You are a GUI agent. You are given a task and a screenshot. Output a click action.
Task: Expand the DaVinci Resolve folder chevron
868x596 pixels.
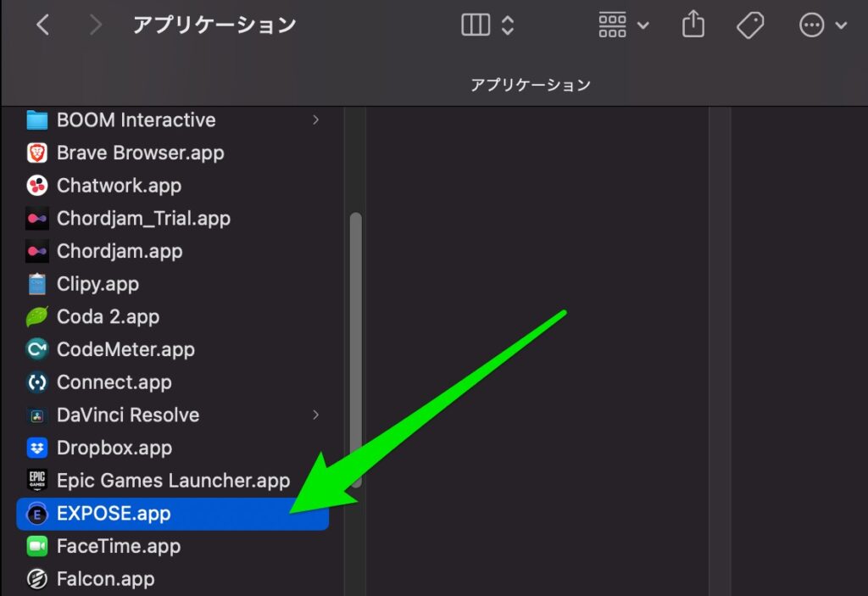pos(316,415)
